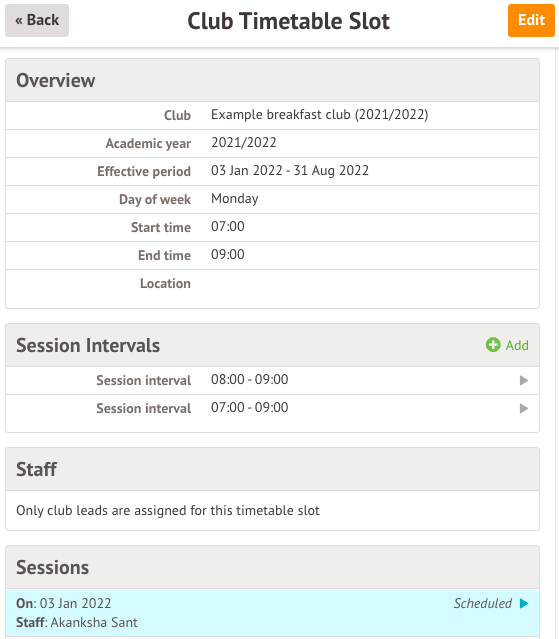Screen dimensions: 559x639
Task: Open the session staffed by Akanksha Sant
Action: point(272,613)
